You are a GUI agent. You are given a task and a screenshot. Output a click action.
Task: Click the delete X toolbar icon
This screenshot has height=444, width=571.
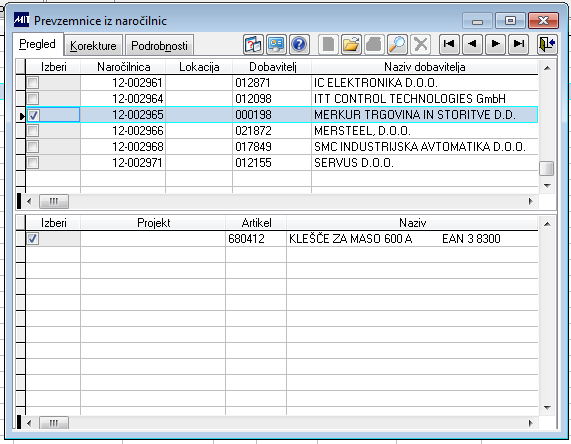point(421,44)
